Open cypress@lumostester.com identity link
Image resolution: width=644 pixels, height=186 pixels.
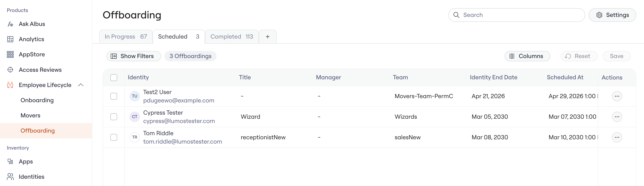[179, 121]
